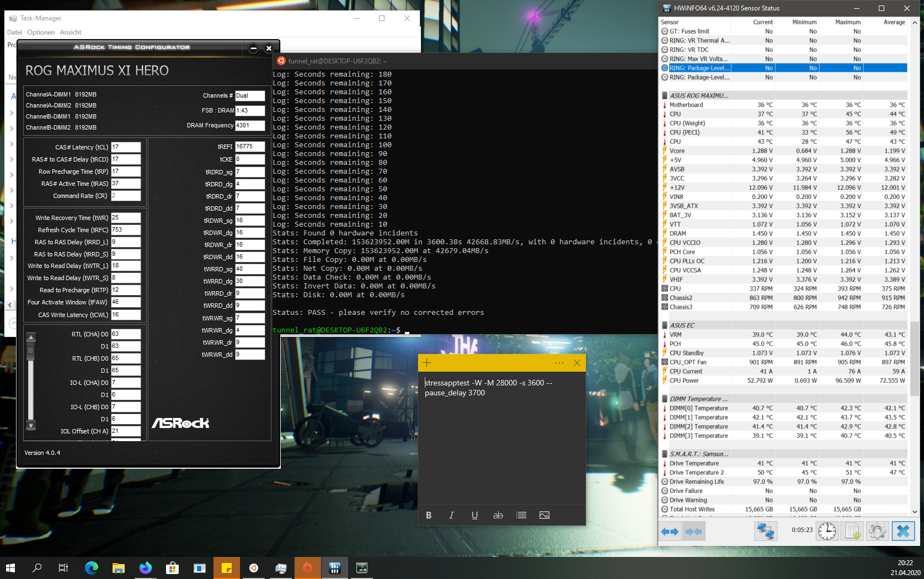Sort HWiNFO by Sensor column header
Viewport: 924px width, 579px height.
click(x=695, y=22)
